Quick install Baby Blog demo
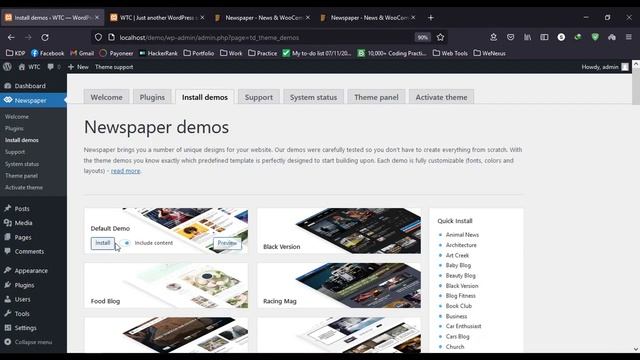The width and height of the screenshot is (640, 360). [458, 265]
